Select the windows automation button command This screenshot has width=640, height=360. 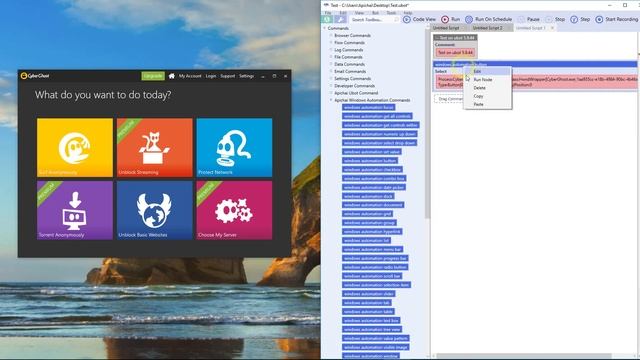point(370,160)
